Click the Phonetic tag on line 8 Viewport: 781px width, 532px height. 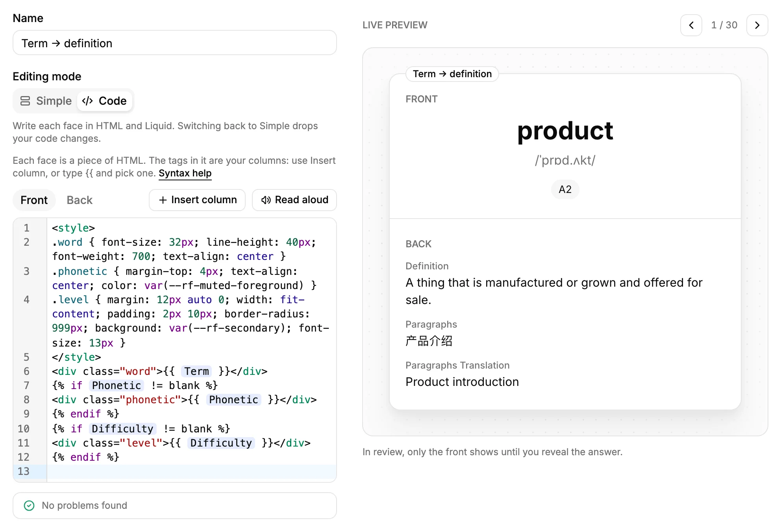pos(233,400)
